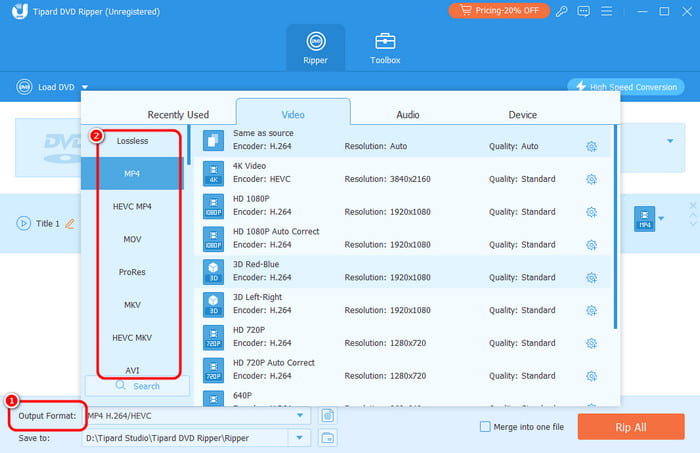The image size is (700, 453).
Task: Open settings gear for 3D Red-Blue
Action: [592, 278]
